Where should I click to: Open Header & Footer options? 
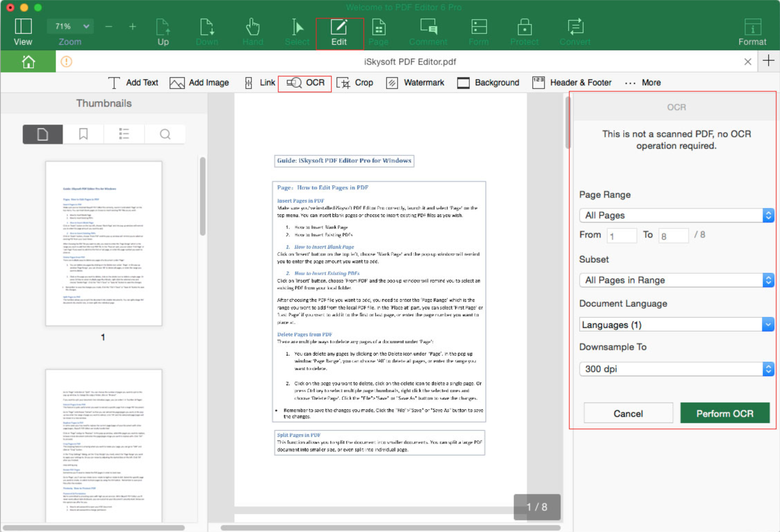pos(572,83)
